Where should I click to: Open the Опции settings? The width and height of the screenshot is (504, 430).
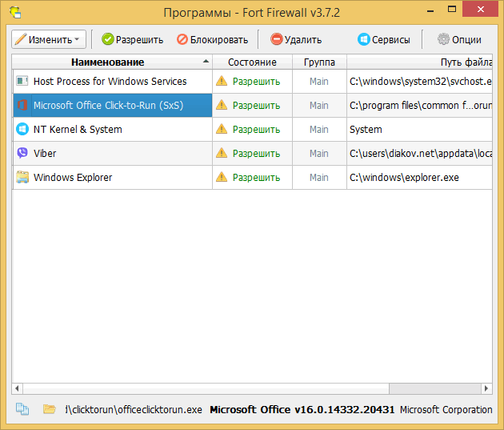point(459,39)
